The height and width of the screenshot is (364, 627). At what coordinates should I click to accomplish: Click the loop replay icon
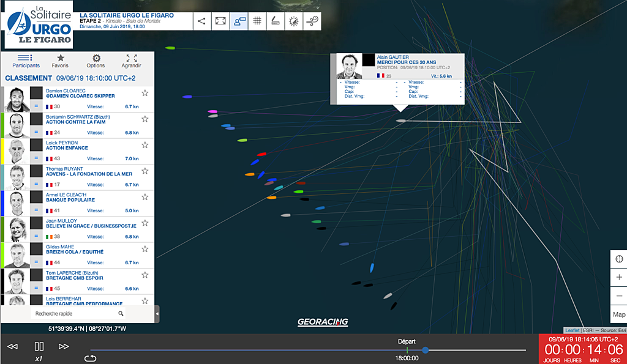(x=91, y=358)
